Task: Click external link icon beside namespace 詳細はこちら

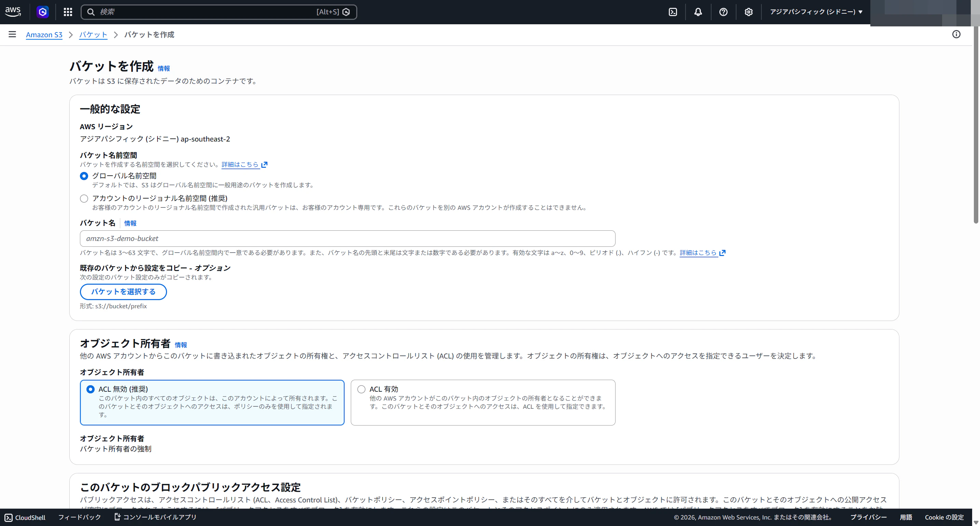Action: 264,164
